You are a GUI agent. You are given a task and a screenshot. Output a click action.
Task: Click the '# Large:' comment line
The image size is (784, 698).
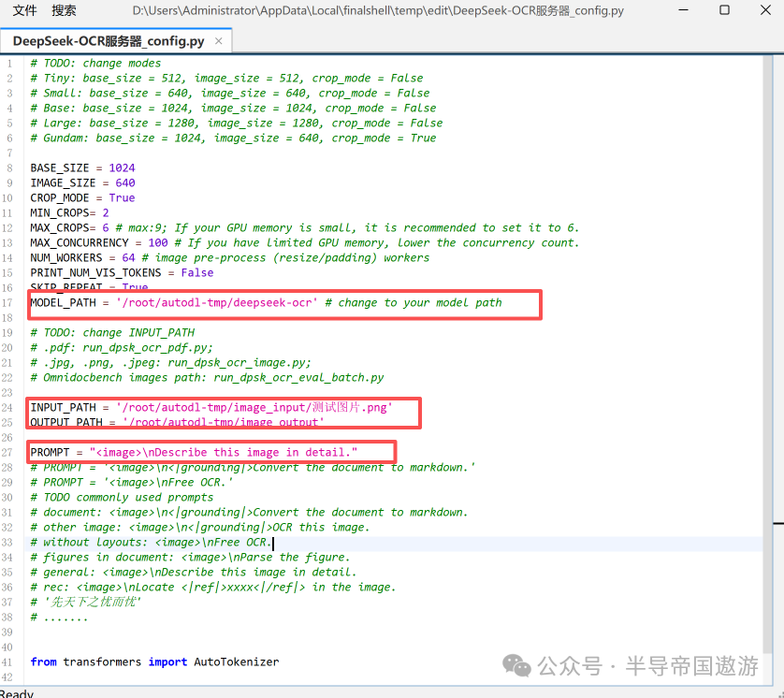(237, 124)
